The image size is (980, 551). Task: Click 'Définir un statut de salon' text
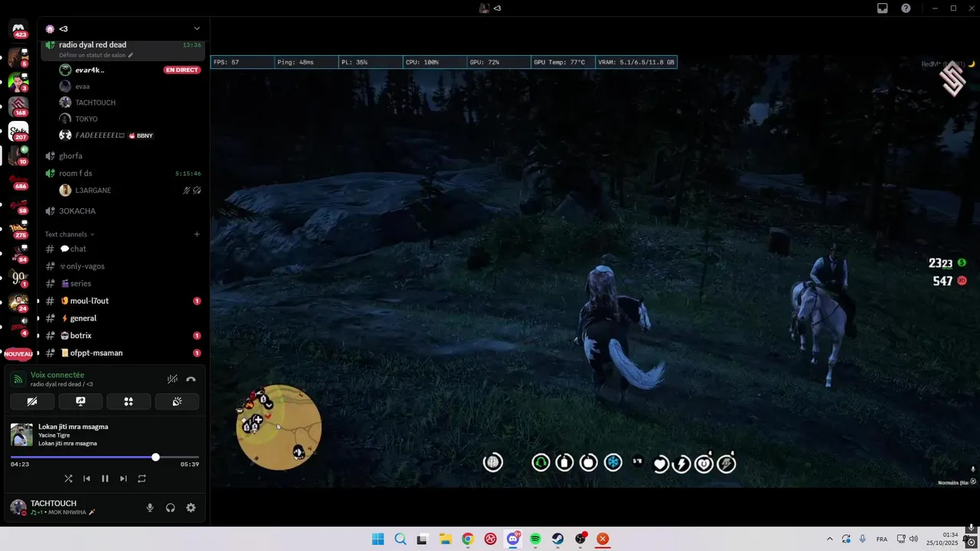point(92,55)
